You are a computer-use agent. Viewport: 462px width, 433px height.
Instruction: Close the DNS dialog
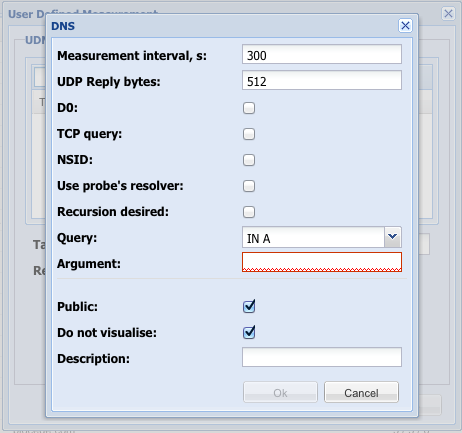tap(405, 26)
